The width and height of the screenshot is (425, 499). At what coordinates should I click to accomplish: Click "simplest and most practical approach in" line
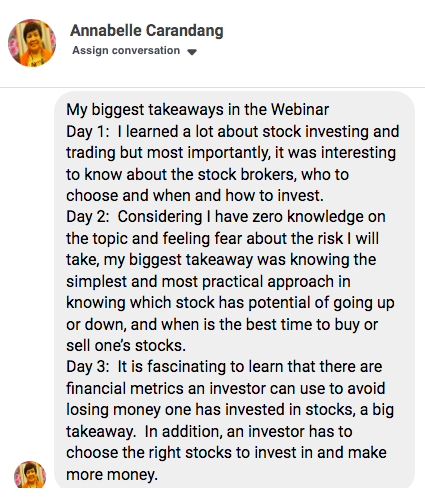(x=208, y=282)
